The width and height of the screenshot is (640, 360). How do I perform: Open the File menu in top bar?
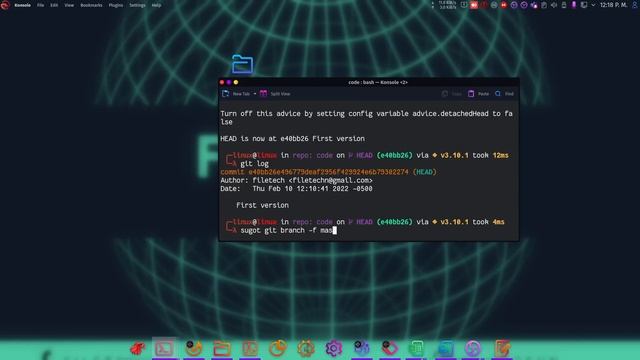click(x=40, y=5)
